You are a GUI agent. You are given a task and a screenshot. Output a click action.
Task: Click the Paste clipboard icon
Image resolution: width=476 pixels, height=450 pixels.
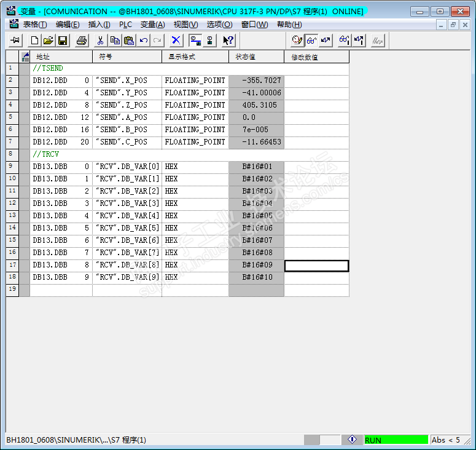tap(129, 41)
